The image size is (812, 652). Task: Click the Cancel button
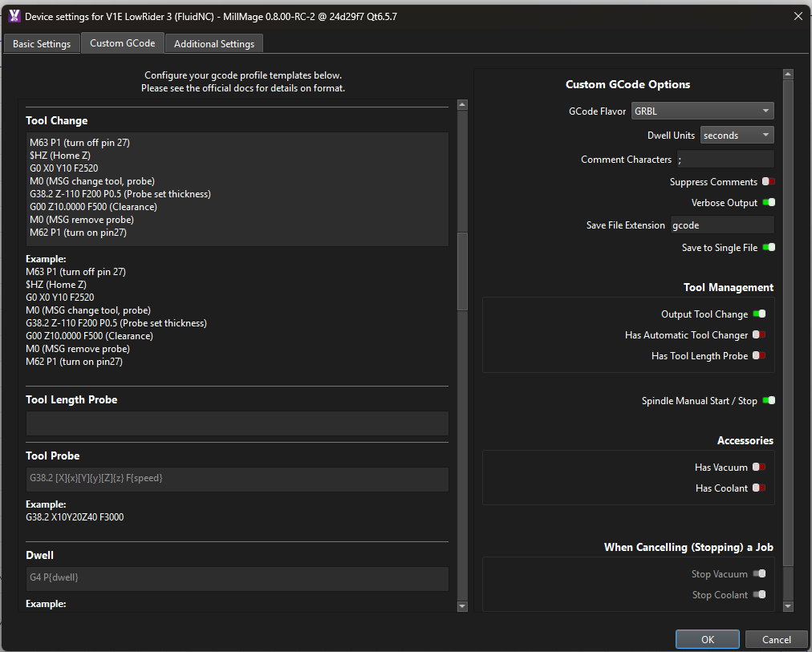[776, 639]
